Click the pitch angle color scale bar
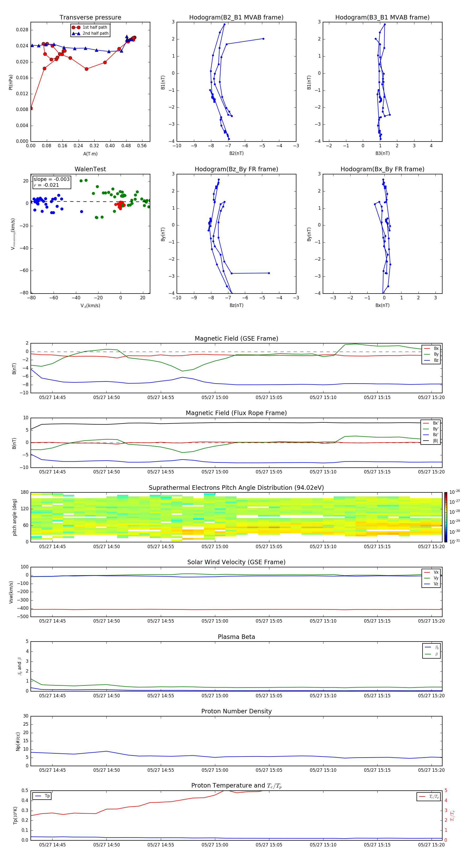 [446, 517]
